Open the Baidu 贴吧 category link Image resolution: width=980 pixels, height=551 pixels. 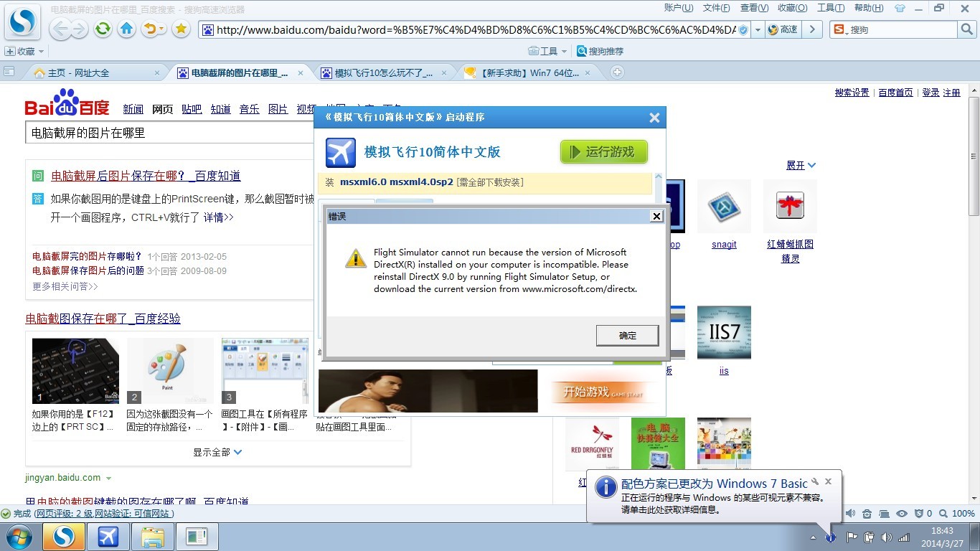pos(192,109)
